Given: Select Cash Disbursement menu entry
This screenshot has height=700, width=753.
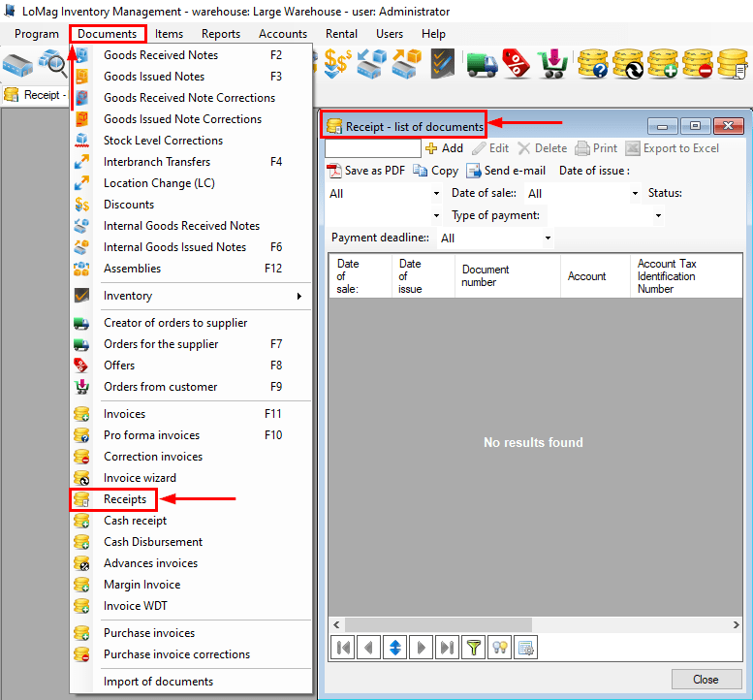Looking at the screenshot, I should [x=191, y=542].
